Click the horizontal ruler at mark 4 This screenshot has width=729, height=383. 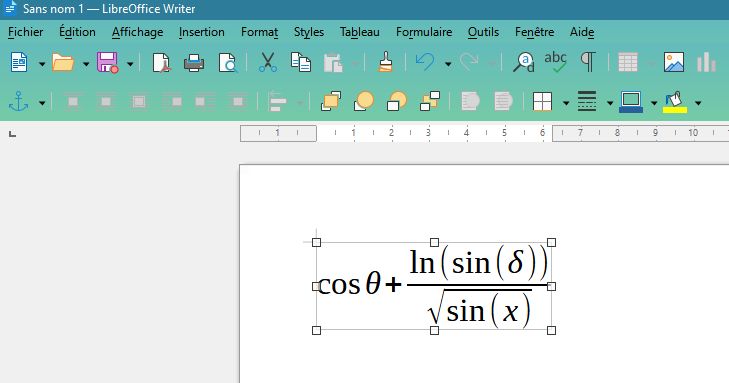point(466,133)
